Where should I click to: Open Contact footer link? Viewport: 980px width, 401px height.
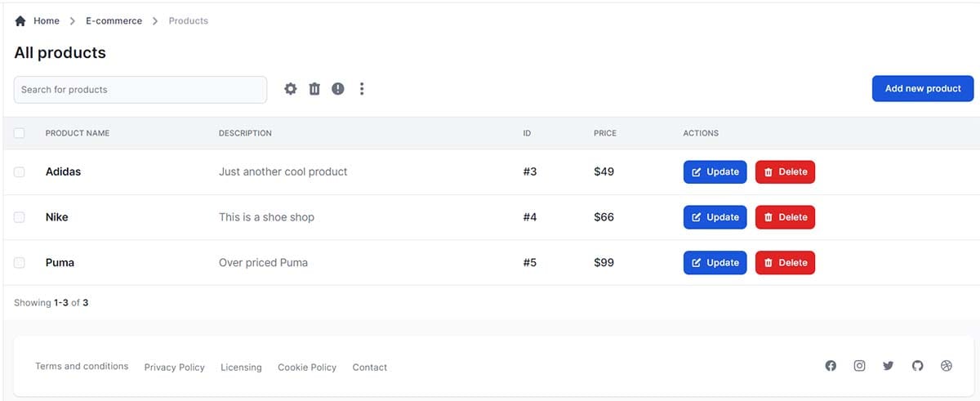370,368
